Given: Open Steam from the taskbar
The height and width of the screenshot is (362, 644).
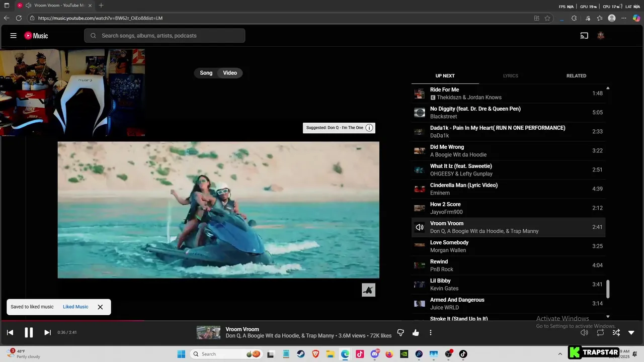Looking at the screenshot, I should pyautogui.click(x=300, y=354).
